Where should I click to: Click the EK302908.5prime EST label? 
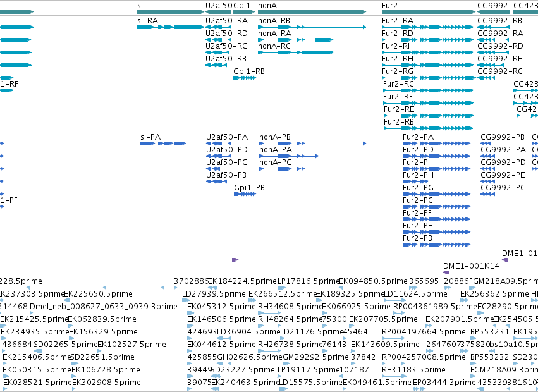(x=106, y=383)
